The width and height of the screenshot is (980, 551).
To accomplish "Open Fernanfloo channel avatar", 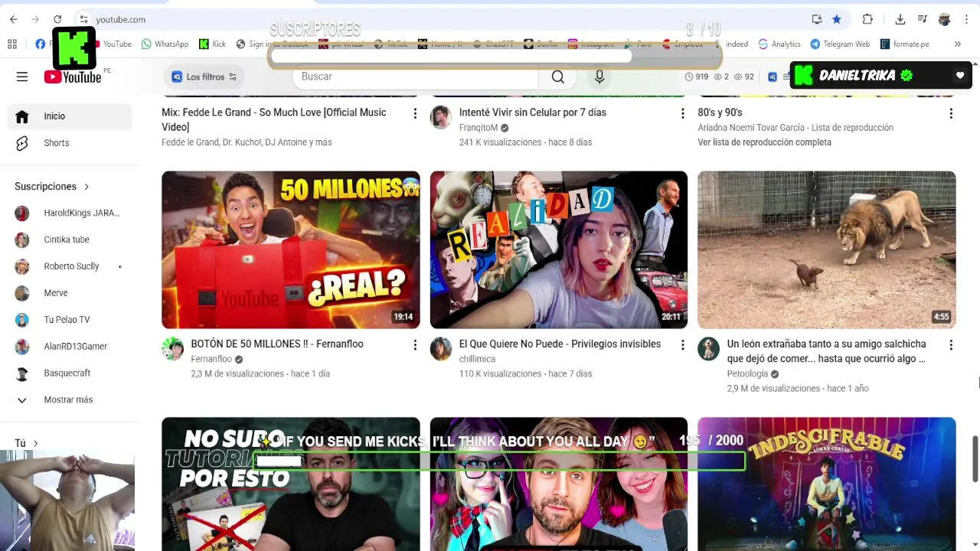I will [x=172, y=349].
